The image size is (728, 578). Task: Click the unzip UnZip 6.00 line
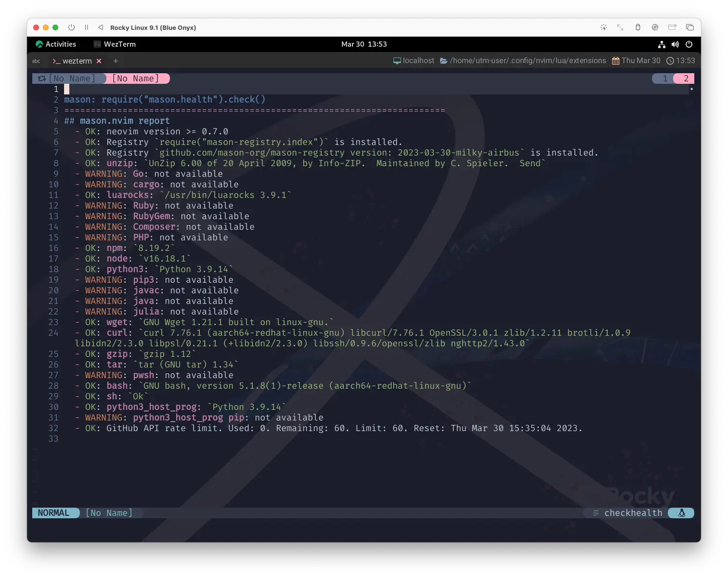310,163
